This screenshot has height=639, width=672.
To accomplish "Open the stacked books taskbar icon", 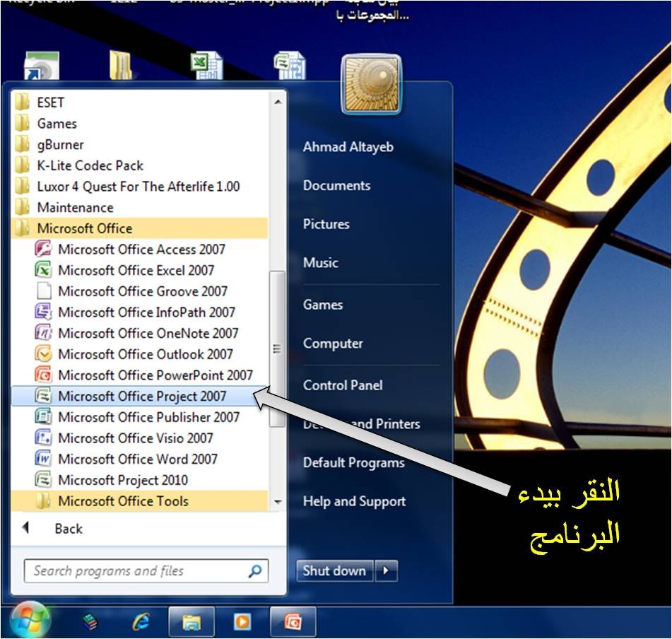I will 90,621.
